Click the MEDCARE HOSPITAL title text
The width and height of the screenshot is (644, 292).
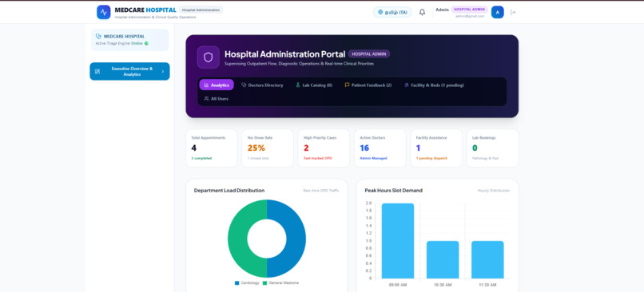tap(145, 10)
